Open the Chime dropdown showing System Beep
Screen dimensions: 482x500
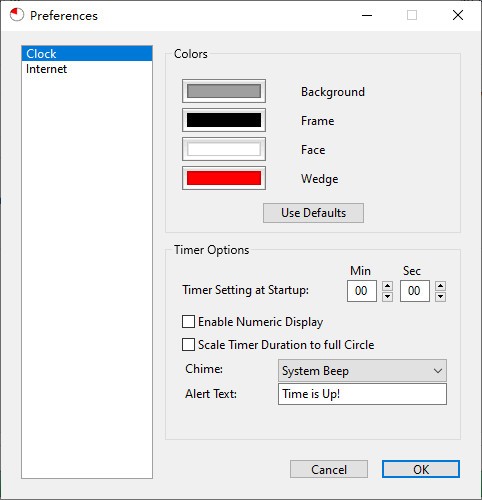[362, 371]
